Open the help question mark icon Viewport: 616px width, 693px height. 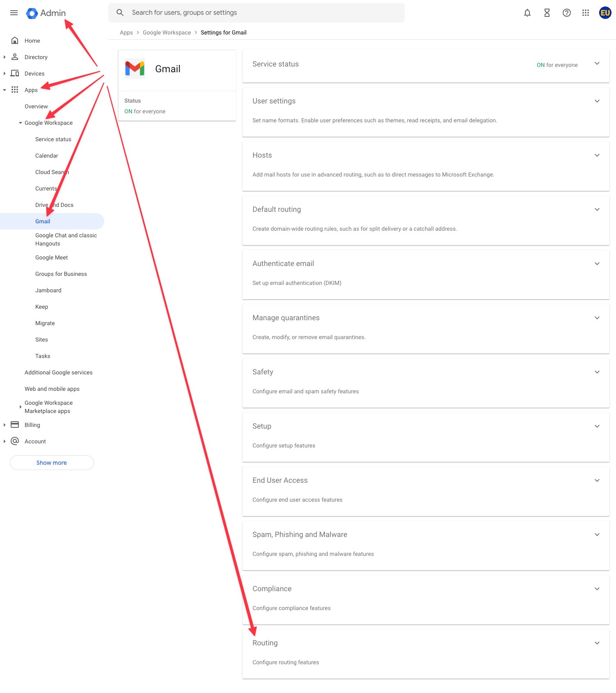[x=567, y=13]
